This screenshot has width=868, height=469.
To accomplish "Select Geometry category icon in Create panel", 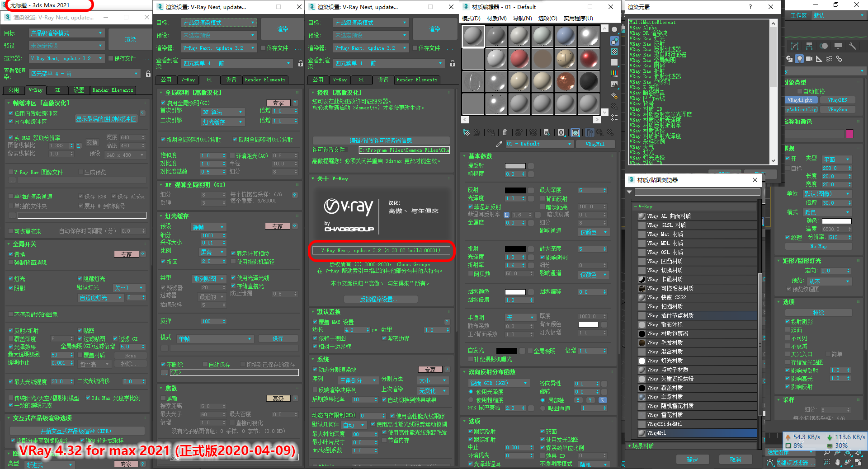I will [x=789, y=59].
